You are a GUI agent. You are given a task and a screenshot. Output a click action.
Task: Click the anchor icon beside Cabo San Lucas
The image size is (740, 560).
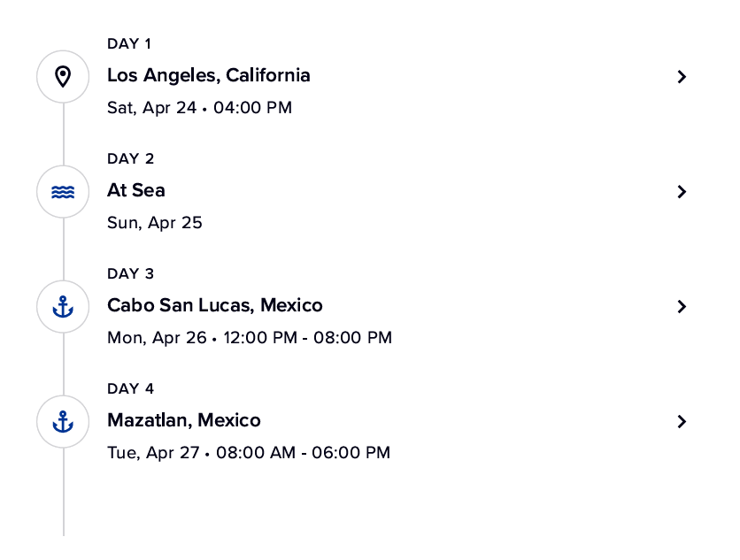(x=63, y=307)
